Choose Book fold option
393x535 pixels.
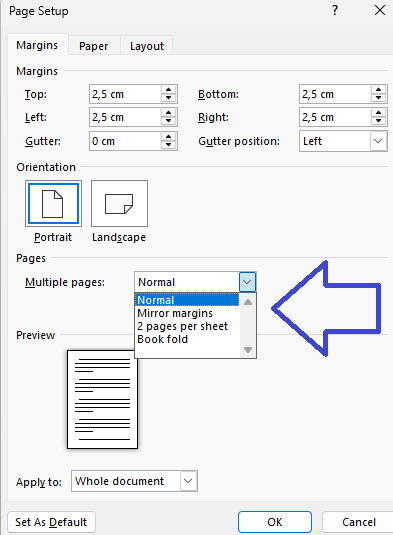pyautogui.click(x=187, y=339)
